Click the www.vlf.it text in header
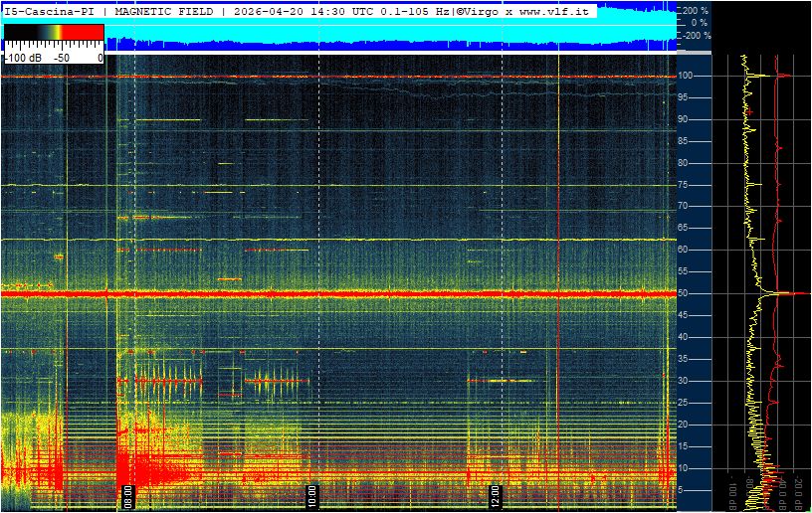This screenshot has width=812, height=513. pos(554,11)
